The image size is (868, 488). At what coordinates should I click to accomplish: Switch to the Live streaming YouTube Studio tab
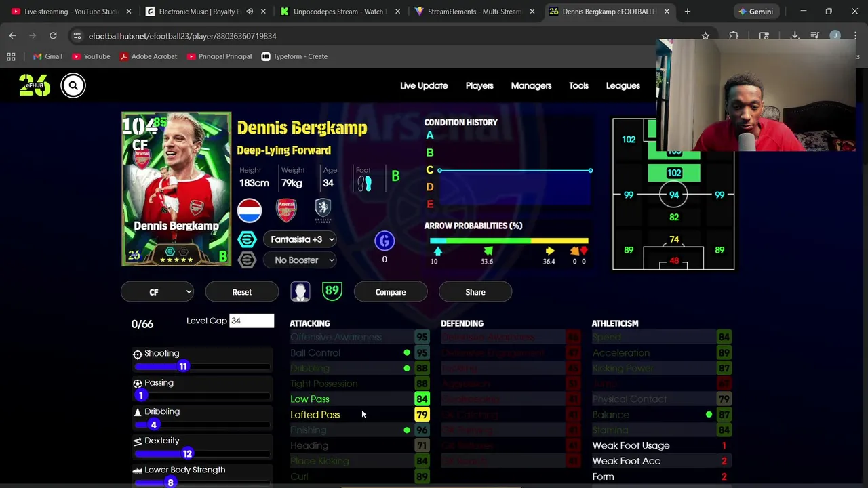click(x=71, y=12)
